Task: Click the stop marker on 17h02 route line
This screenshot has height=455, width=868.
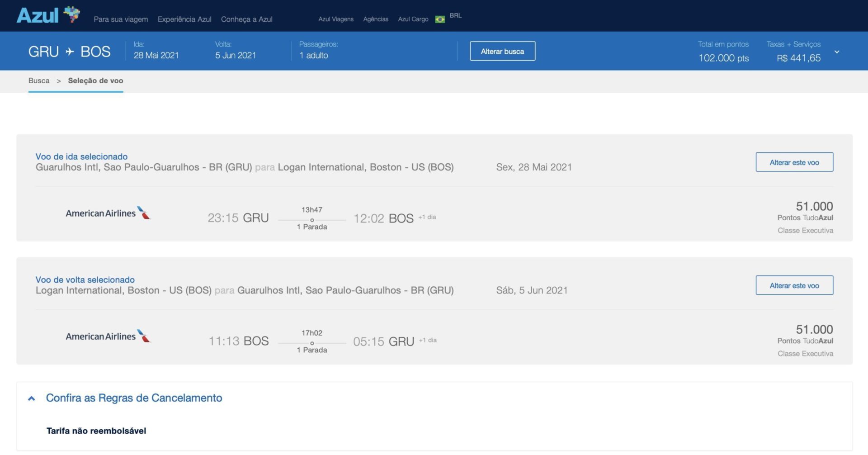Action: click(x=312, y=343)
